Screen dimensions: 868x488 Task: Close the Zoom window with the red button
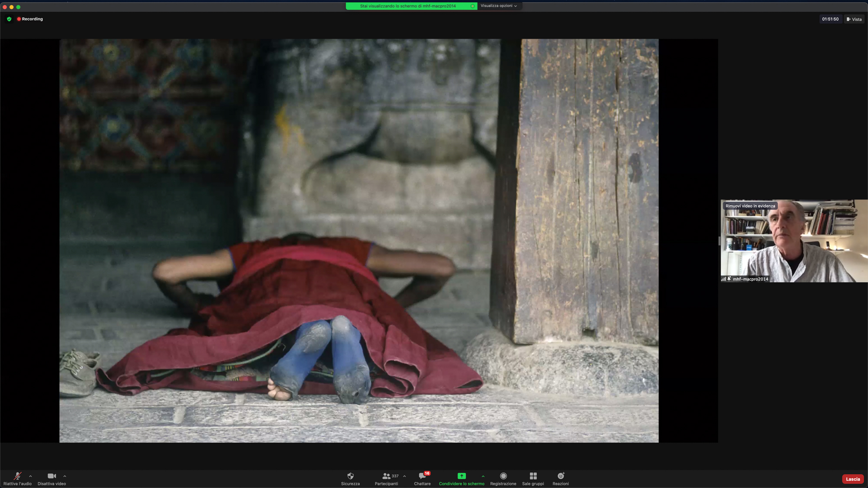(5, 7)
